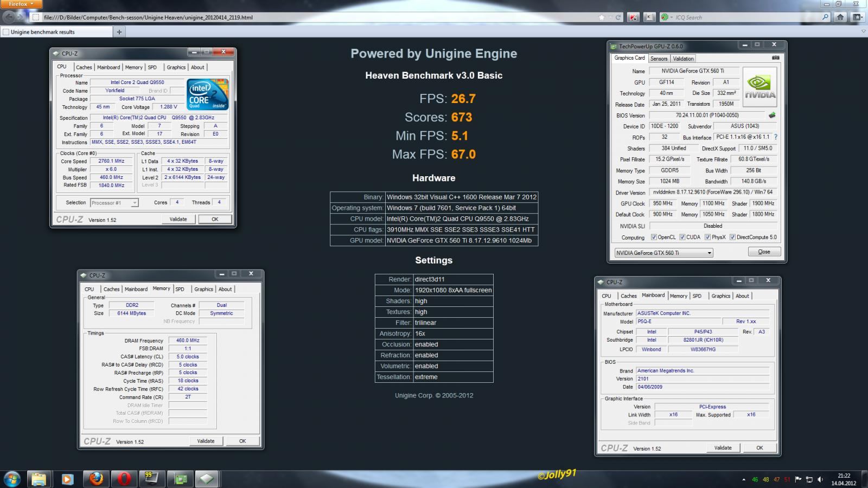Image resolution: width=868 pixels, height=488 pixels.
Task: Click Validate in top-left CPU-Z window
Action: point(178,219)
